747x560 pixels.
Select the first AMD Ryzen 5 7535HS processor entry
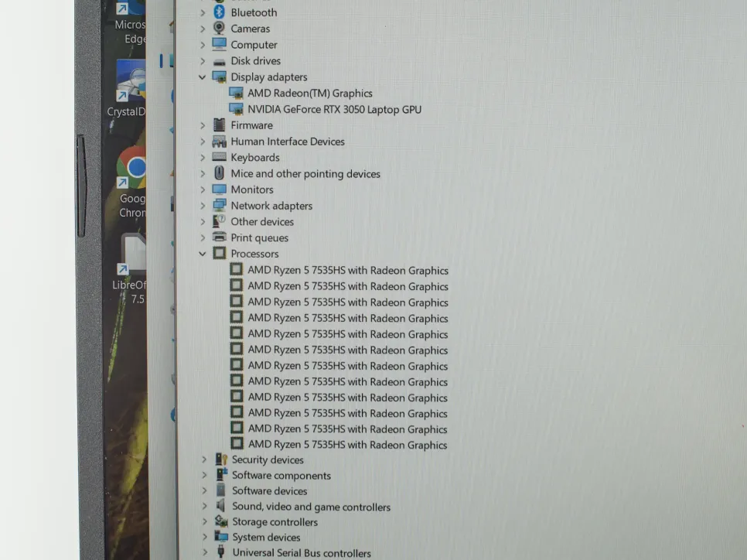[x=347, y=271]
